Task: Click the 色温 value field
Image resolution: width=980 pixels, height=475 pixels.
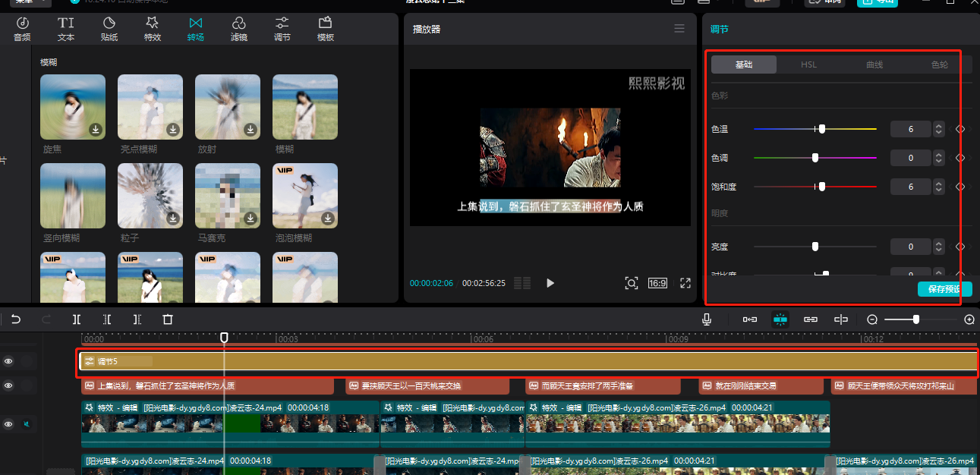Action: (x=911, y=129)
